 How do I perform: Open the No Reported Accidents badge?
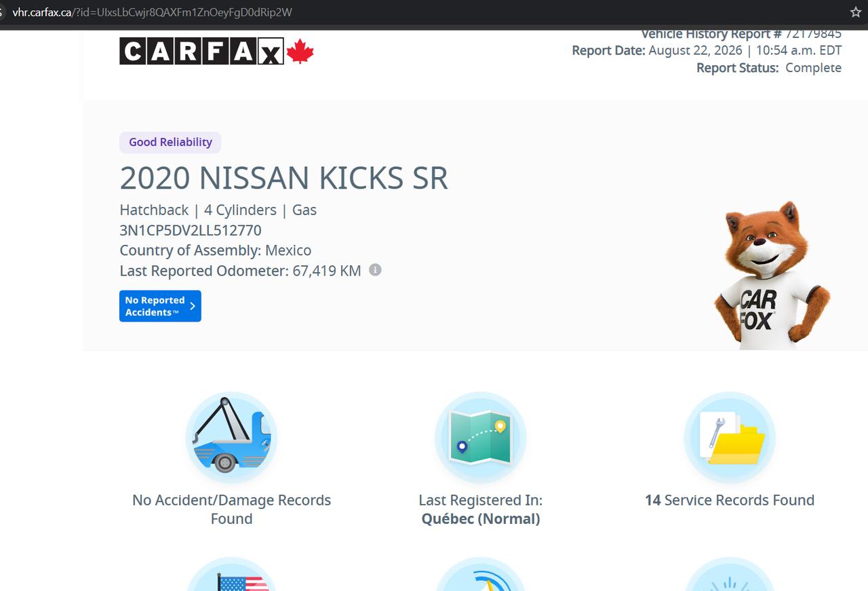(160, 306)
